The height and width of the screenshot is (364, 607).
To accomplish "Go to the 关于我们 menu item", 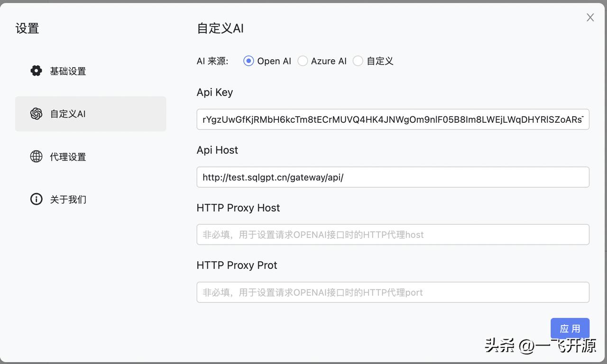I will [68, 199].
